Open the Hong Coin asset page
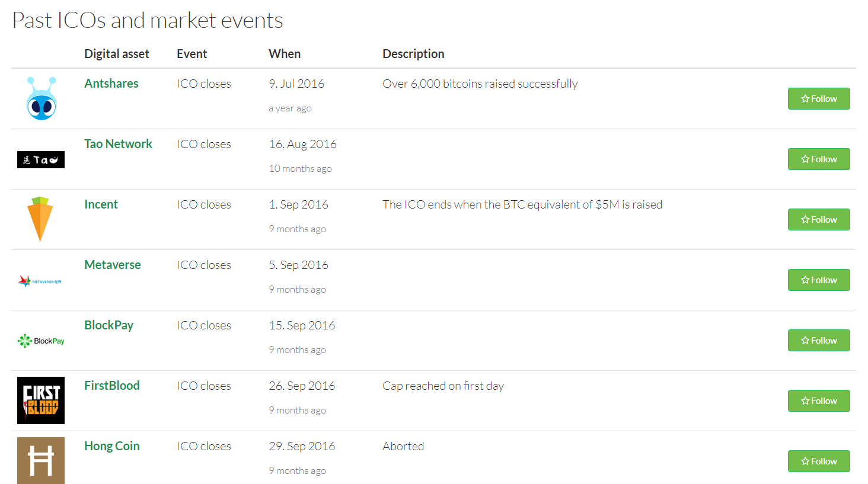 [111, 445]
